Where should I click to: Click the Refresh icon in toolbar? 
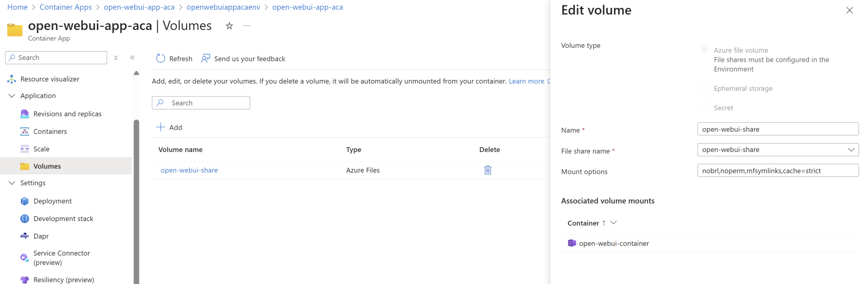coord(160,59)
